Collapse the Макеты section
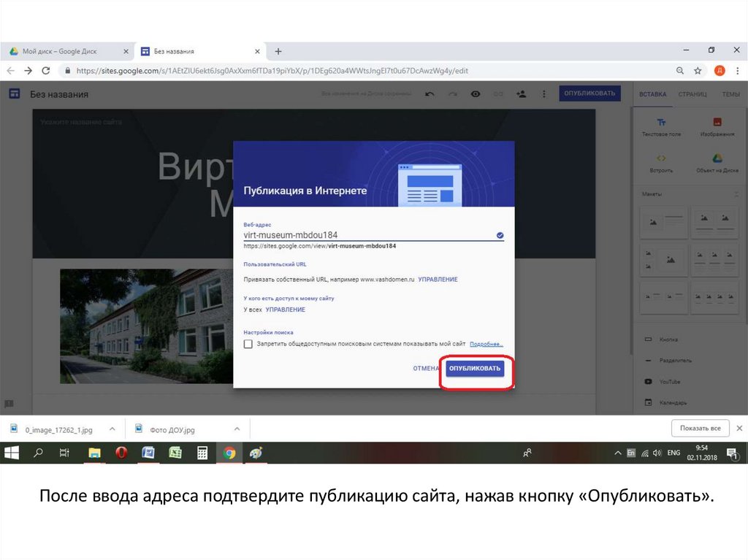The image size is (748, 560). pos(736,194)
